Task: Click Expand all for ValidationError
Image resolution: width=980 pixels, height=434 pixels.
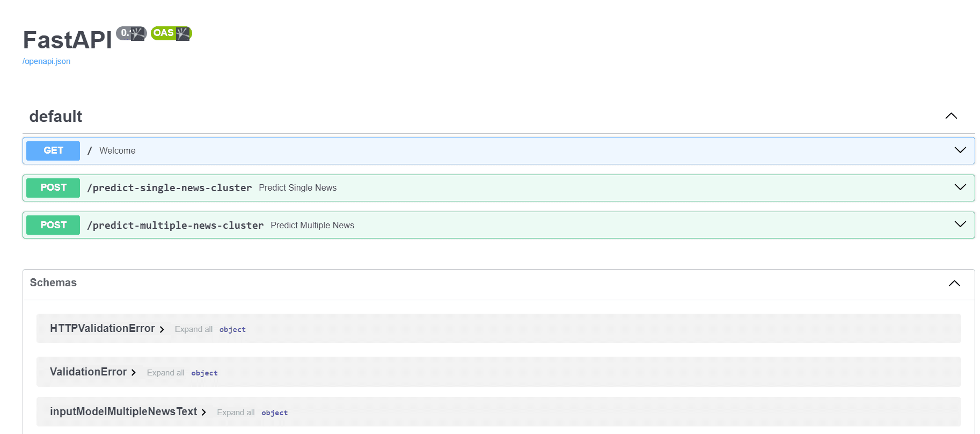Action: click(166, 373)
